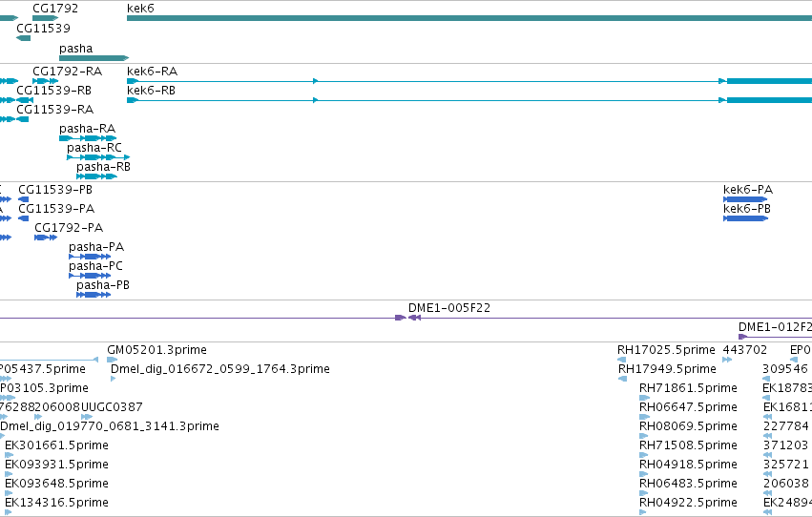The image size is (812, 517).
Task: Select the RH17025.5prime EST
Action: coord(622,360)
